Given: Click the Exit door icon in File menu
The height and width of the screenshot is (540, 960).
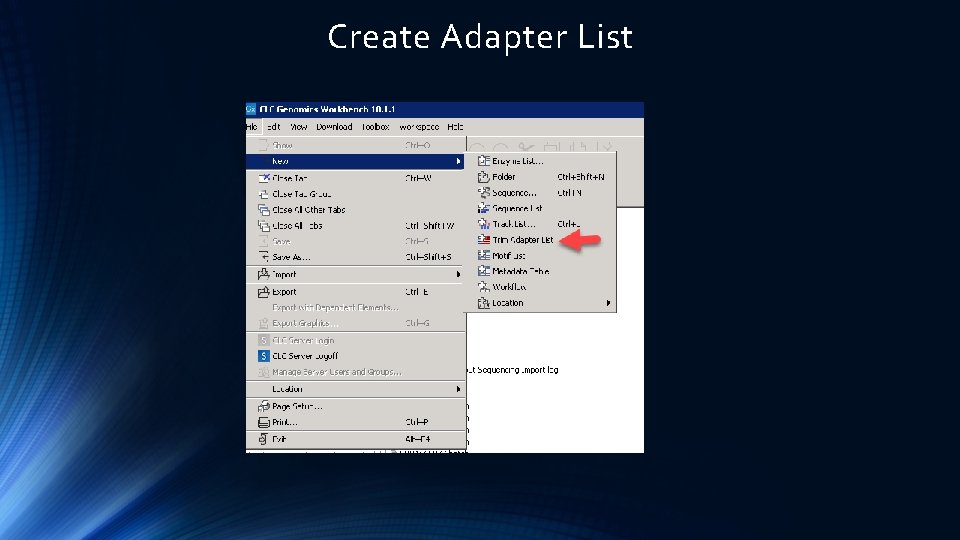Looking at the screenshot, I should [x=264, y=438].
